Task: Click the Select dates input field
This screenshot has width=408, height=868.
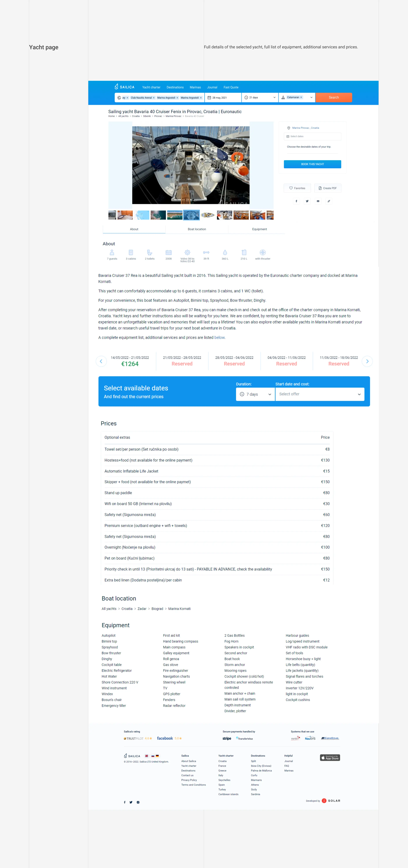Action: 312,136
